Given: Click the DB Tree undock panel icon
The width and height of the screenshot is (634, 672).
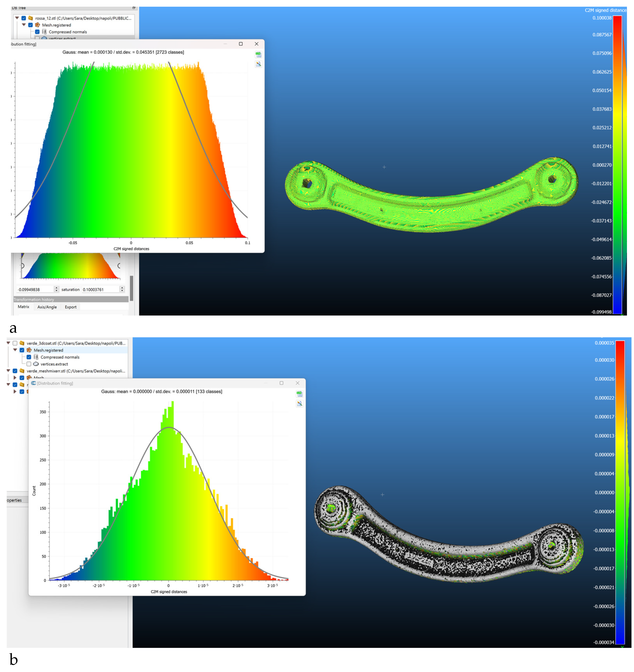Looking at the screenshot, I should (134, 7).
